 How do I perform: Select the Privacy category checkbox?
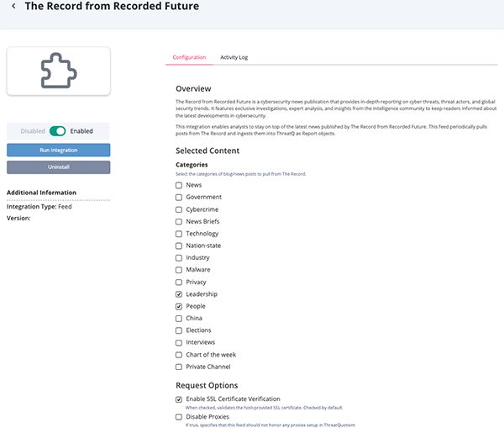point(179,283)
